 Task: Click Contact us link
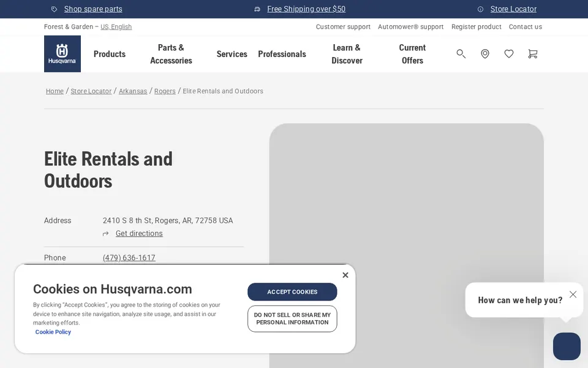point(526,26)
